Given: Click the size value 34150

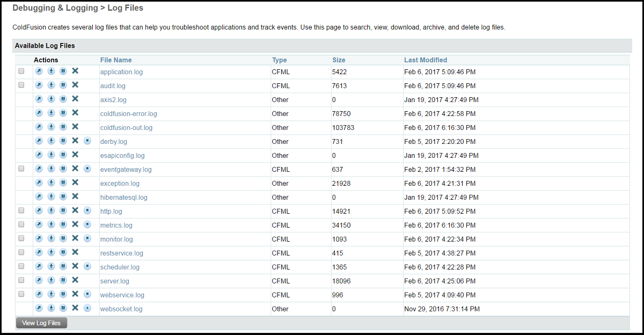Looking at the screenshot, I should (x=341, y=225).
